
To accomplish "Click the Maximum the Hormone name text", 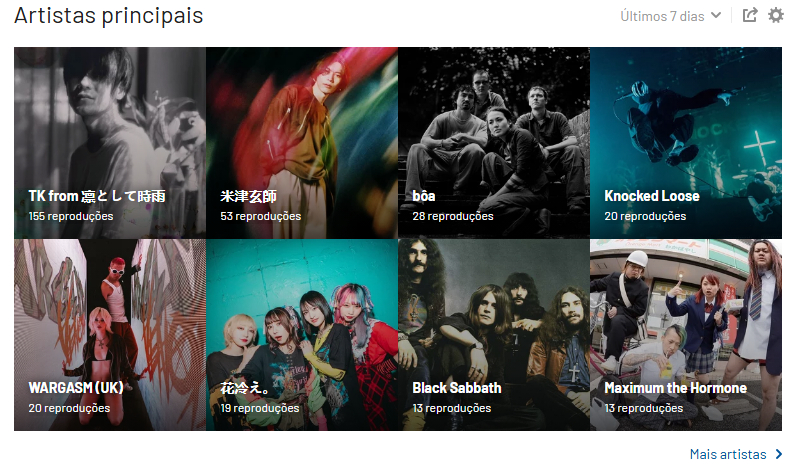I will [676, 388].
